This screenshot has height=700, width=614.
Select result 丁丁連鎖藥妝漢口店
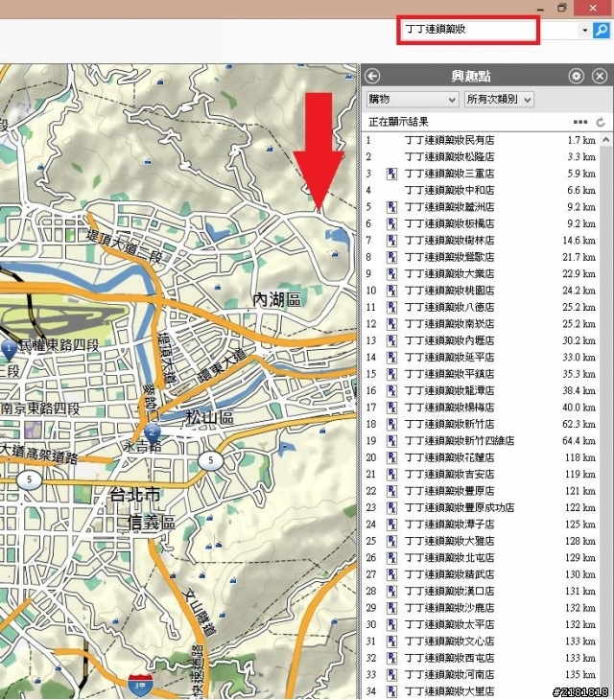coord(480,591)
